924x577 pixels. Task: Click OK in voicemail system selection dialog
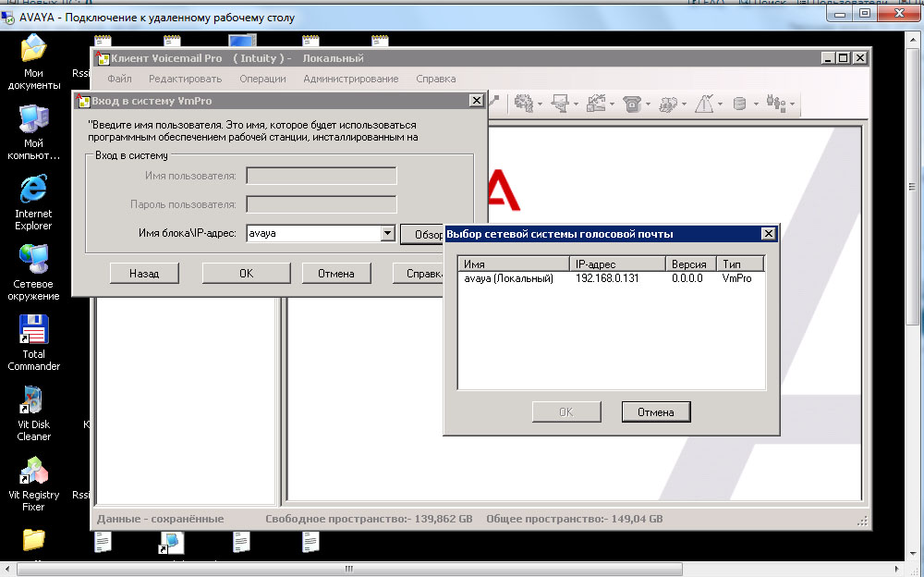(x=566, y=411)
